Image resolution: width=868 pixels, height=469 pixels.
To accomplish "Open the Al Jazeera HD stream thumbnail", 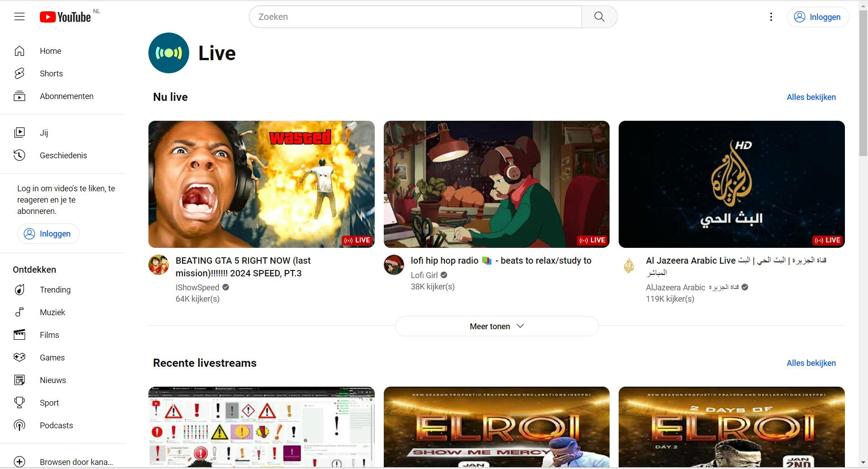I will click(732, 184).
